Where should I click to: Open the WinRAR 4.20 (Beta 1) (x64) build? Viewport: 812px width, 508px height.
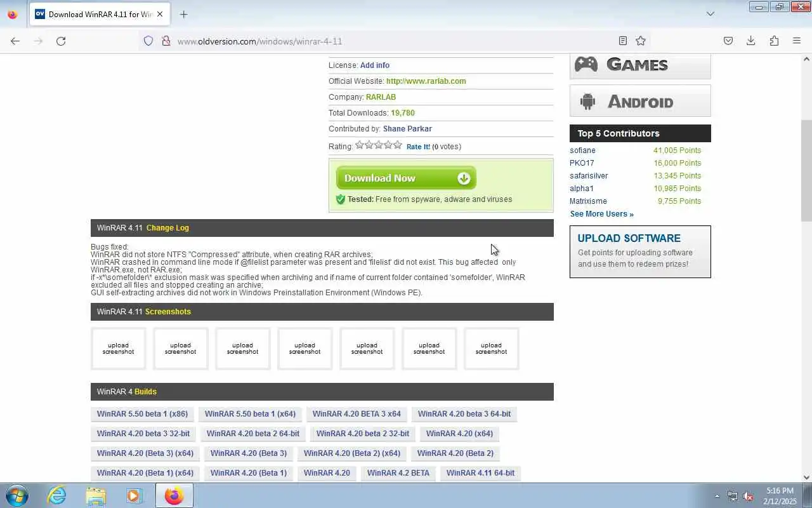[145, 473]
